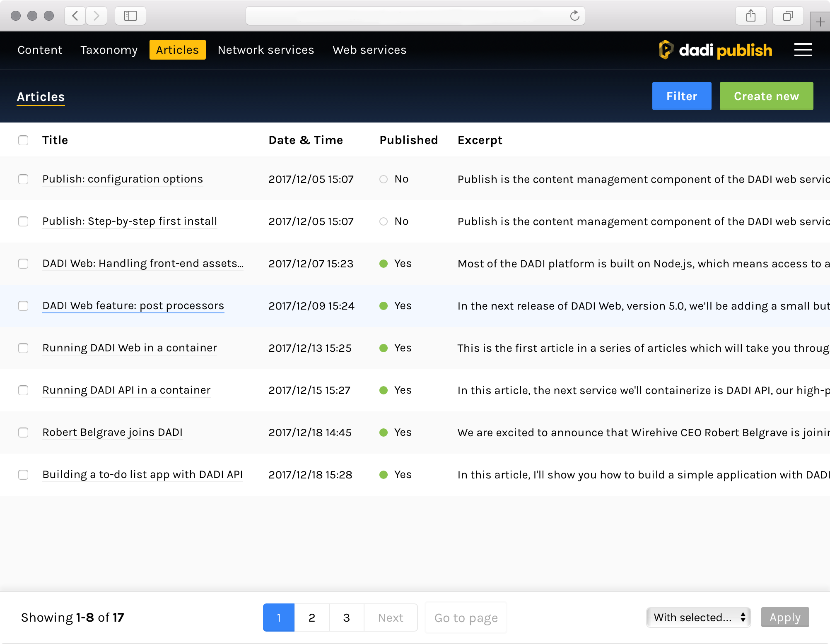Click the blue Filter button

click(x=682, y=96)
